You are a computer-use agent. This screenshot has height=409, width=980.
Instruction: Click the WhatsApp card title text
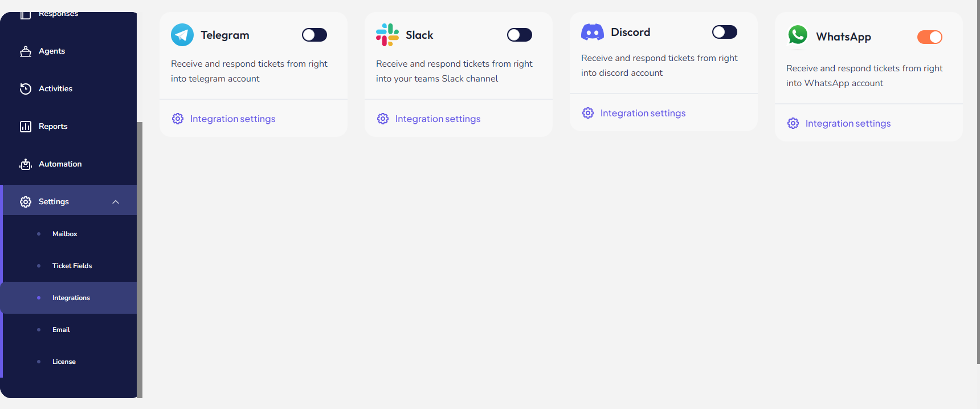coord(843,37)
